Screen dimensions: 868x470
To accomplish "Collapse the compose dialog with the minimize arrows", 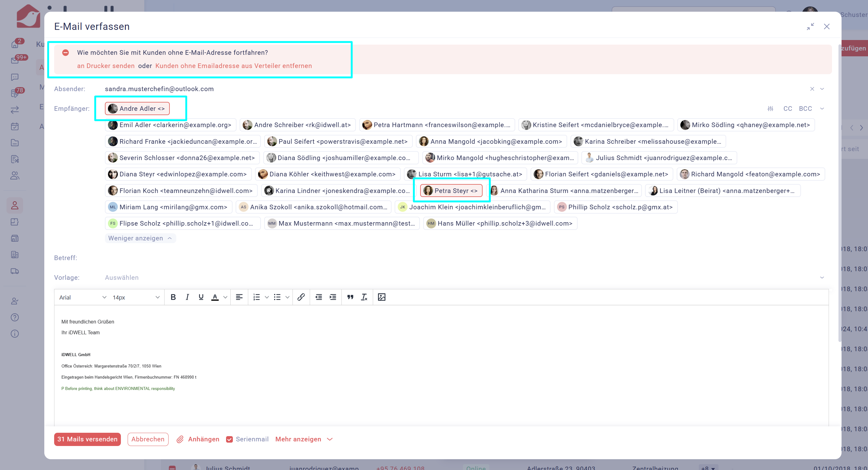I will (x=810, y=26).
